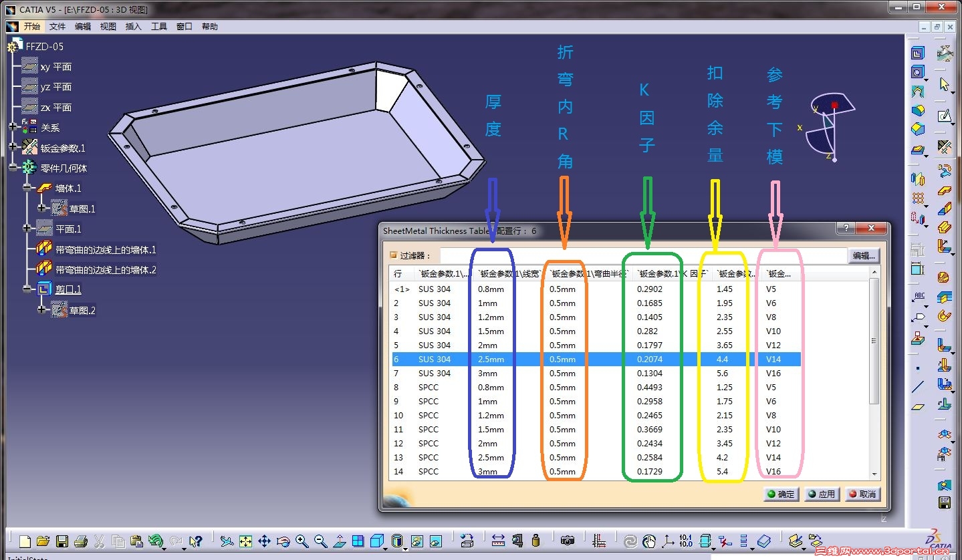Expand the 草图.1 tree node
This screenshot has width=962, height=560.
41,208
